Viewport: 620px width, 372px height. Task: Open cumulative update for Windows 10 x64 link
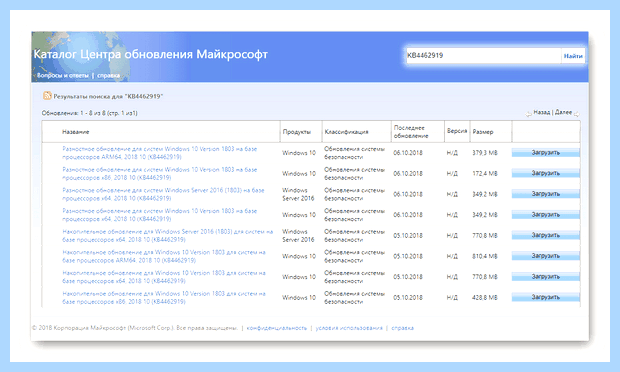[x=164, y=277]
